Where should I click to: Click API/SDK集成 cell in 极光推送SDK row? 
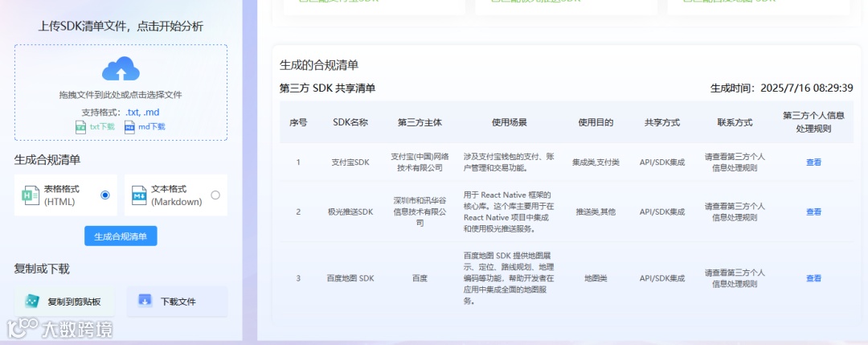click(662, 212)
